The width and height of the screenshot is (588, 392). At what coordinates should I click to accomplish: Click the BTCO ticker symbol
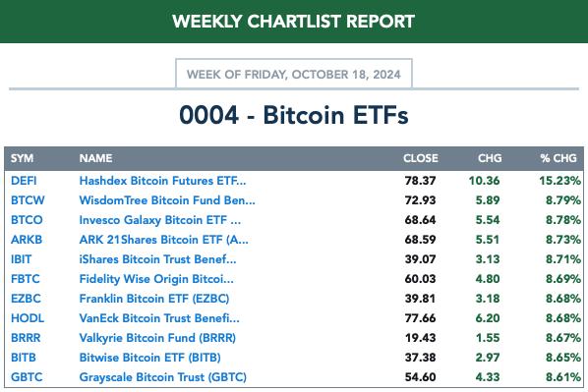(27, 220)
